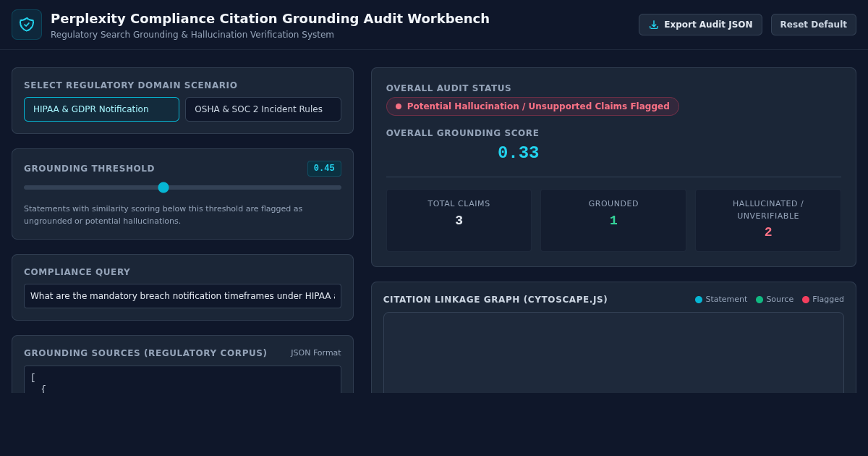868x456 pixels.
Task: Click the Select Regulatory Domain Scenario heading
Action: [x=131, y=85]
